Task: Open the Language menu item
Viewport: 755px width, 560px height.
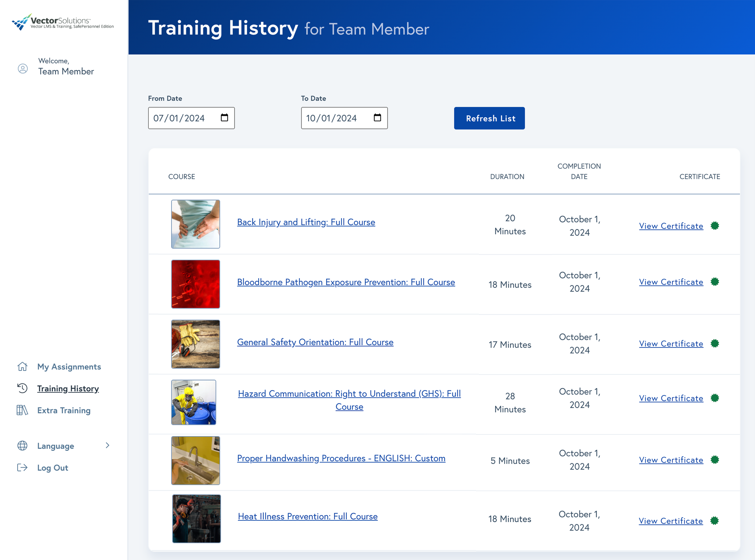Action: tap(56, 446)
